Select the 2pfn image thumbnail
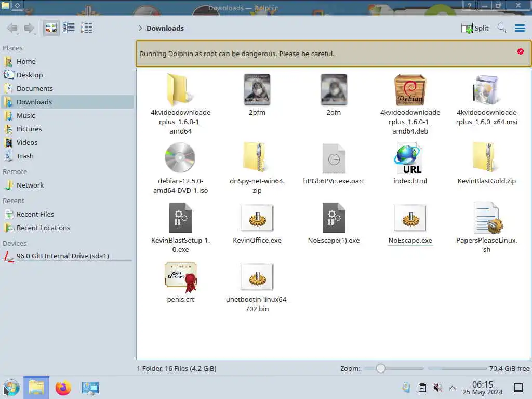 (334, 89)
